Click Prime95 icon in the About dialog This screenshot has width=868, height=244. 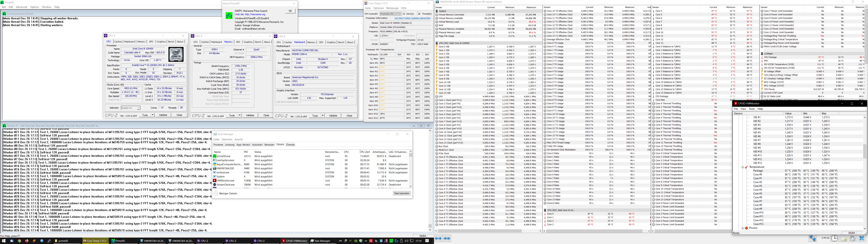(229, 15)
